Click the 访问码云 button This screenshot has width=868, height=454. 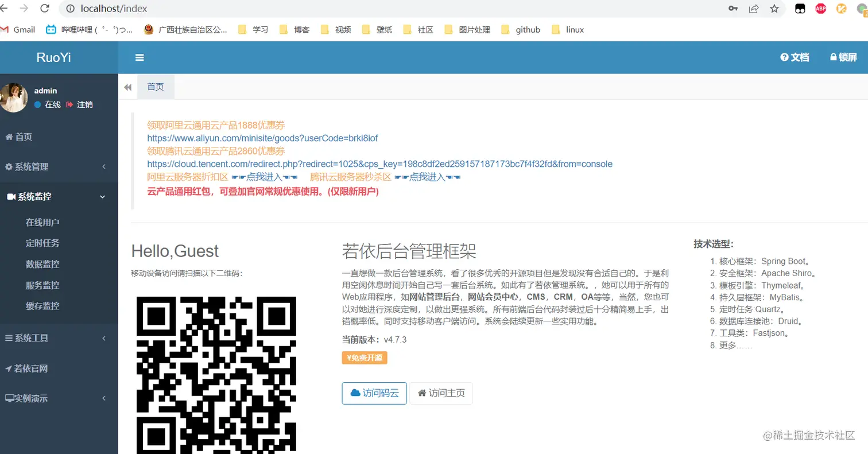point(374,393)
